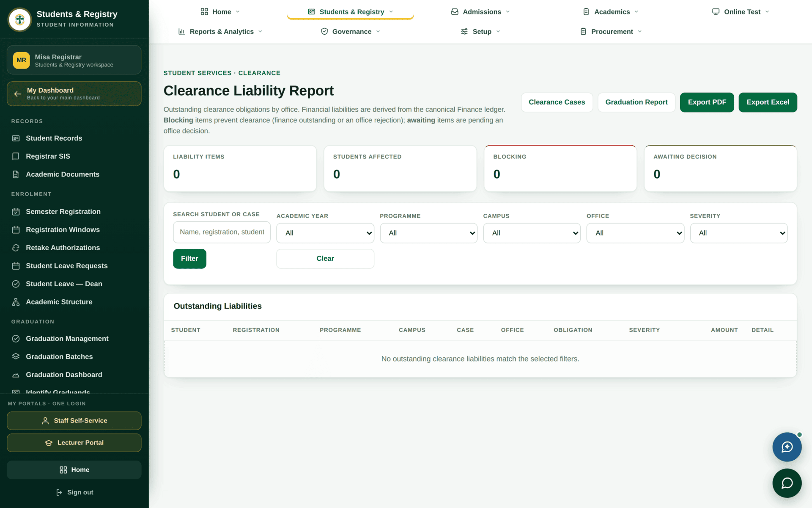Click the Retake Authorizations refresh icon

tap(16, 248)
